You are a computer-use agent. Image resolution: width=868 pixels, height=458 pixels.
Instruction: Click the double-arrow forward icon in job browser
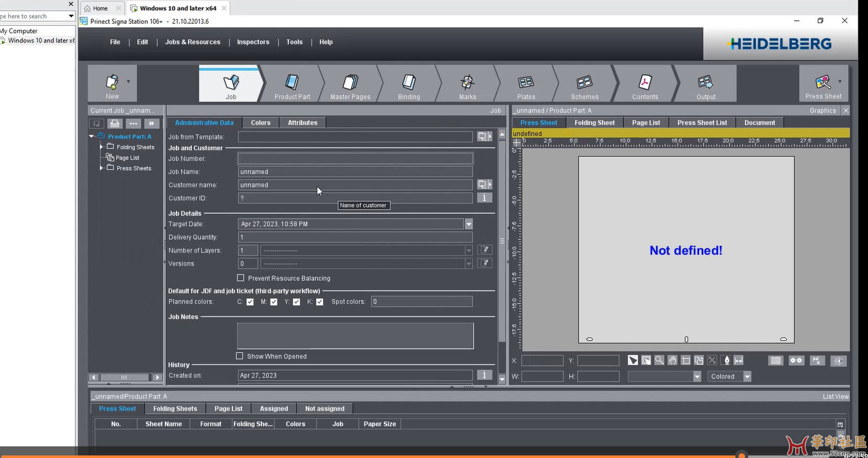pos(152,124)
